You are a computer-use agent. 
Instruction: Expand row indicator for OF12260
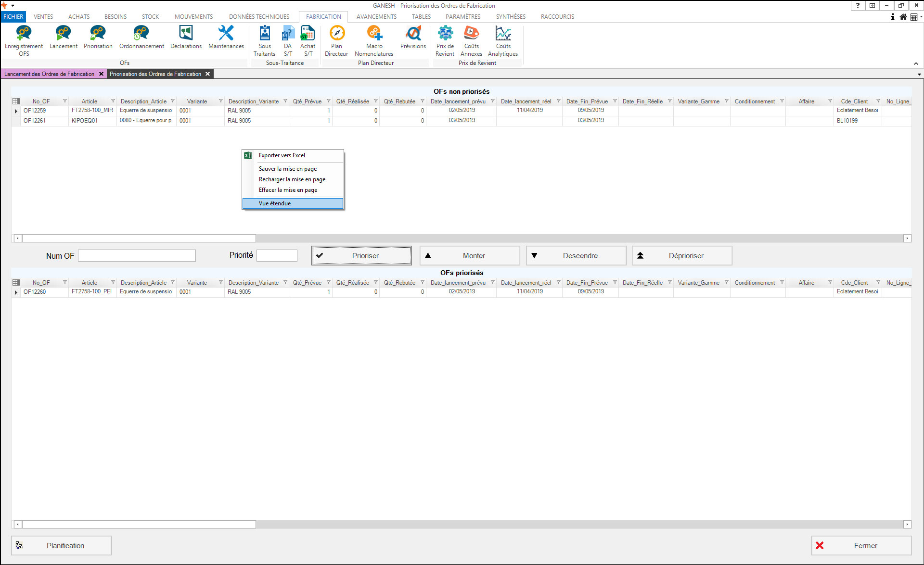(x=16, y=292)
